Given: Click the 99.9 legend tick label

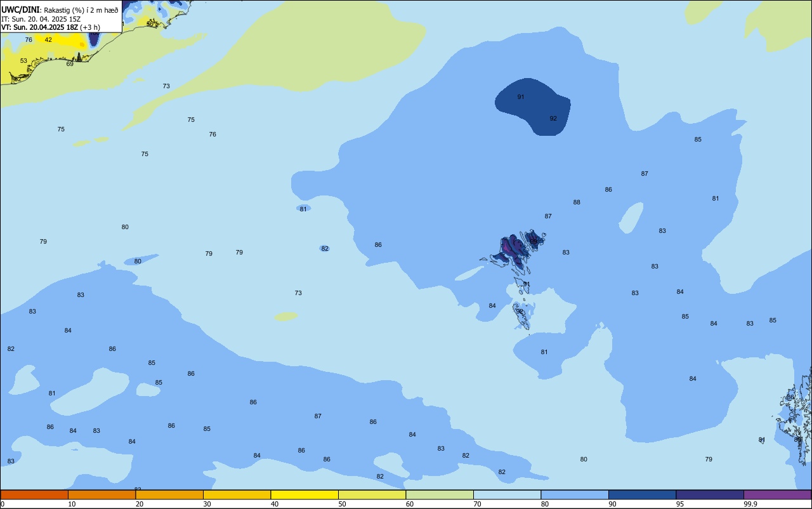Looking at the screenshot, I should coord(751,504).
